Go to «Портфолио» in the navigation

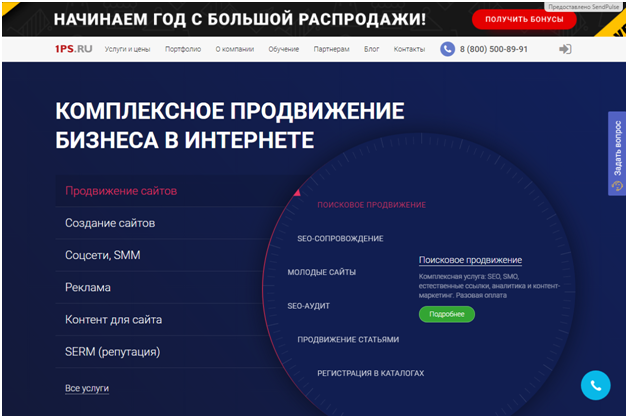point(183,49)
